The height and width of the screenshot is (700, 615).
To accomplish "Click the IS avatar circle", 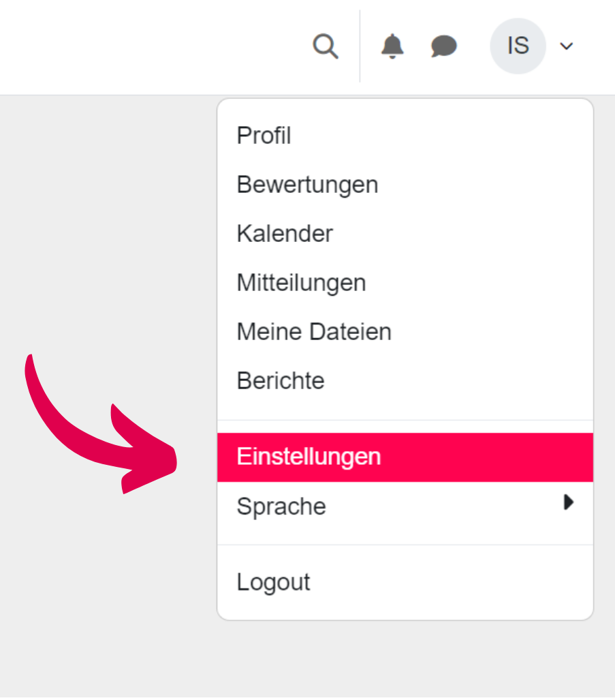I will click(518, 46).
